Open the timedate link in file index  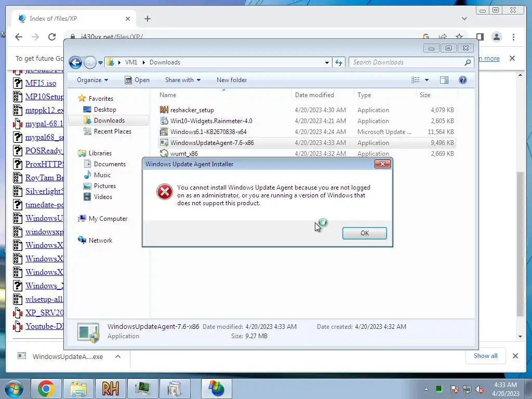pos(45,205)
